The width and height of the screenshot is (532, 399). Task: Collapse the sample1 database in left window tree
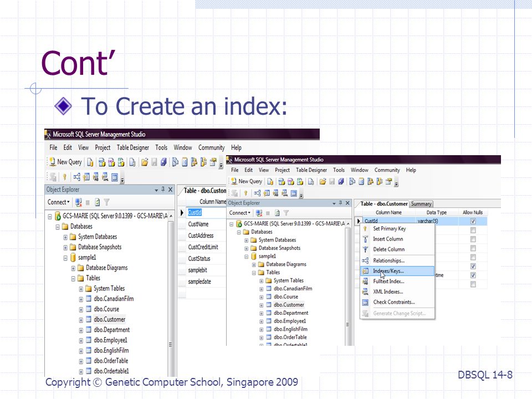click(x=65, y=258)
